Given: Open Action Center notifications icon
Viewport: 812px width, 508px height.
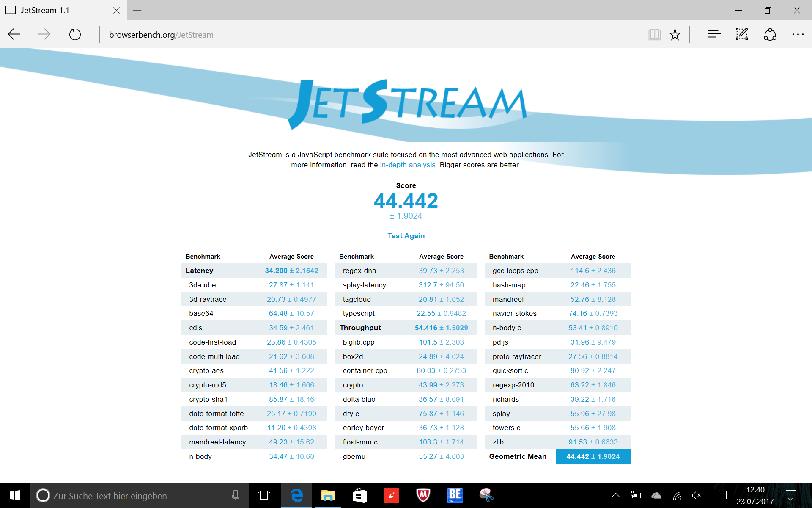Looking at the screenshot, I should pos(791,495).
